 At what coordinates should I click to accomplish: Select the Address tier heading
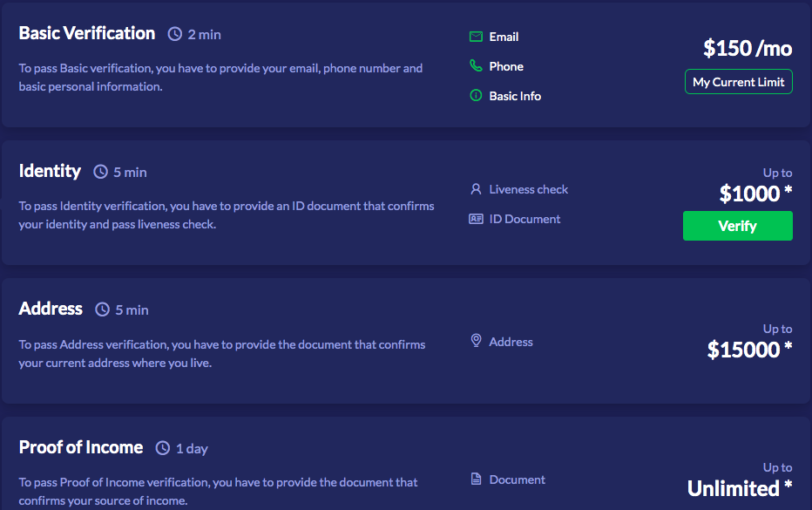pos(51,309)
